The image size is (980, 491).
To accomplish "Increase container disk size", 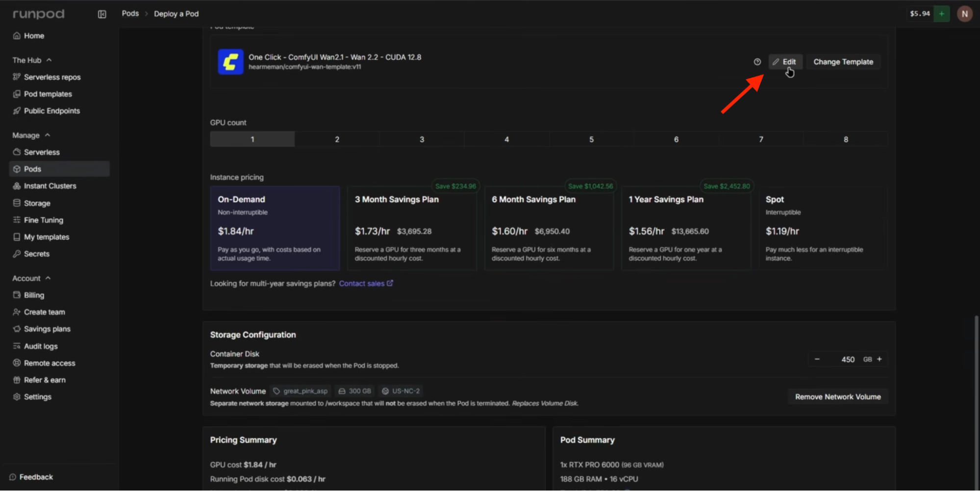I will coord(879,359).
